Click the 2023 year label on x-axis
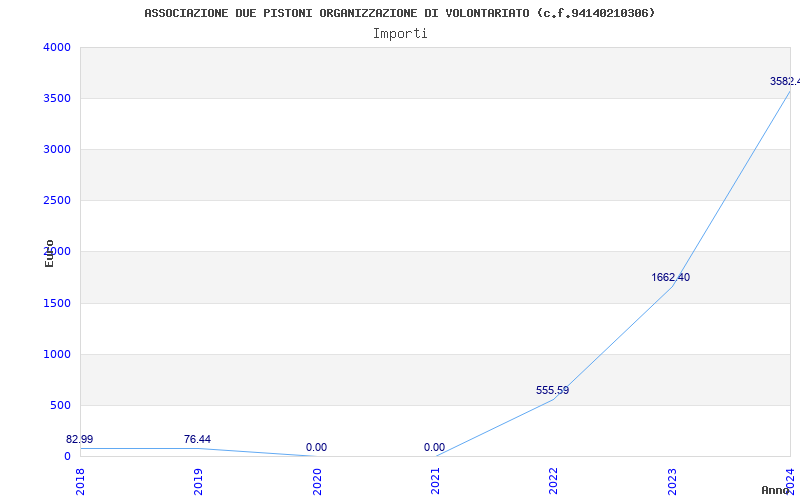Image resolution: width=800 pixels, height=500 pixels. click(671, 479)
